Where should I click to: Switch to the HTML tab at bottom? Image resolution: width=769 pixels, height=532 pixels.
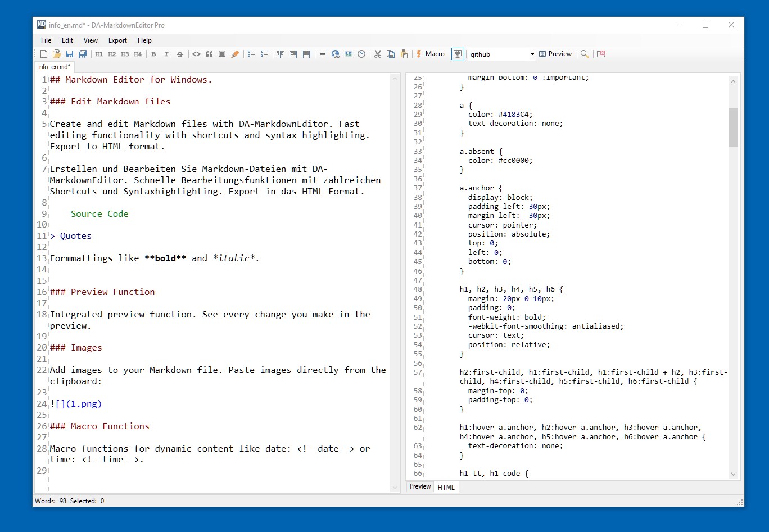[446, 487]
